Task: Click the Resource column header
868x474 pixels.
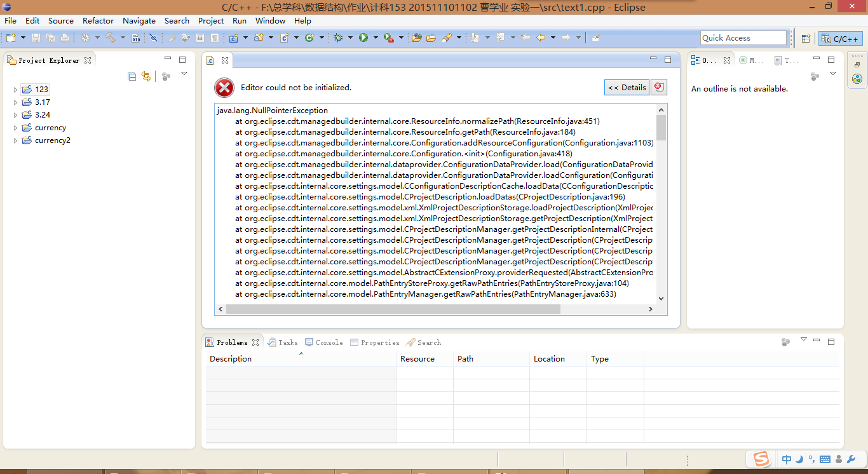Action: 424,359
